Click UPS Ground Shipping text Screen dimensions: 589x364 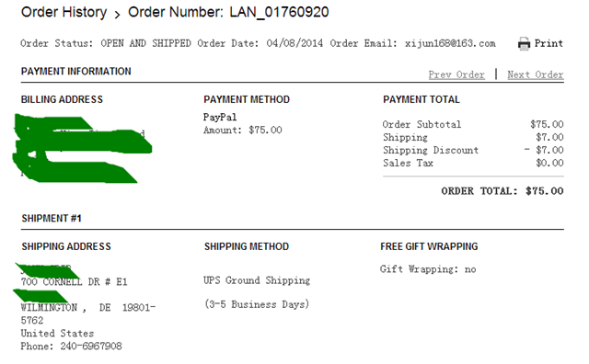tap(257, 280)
